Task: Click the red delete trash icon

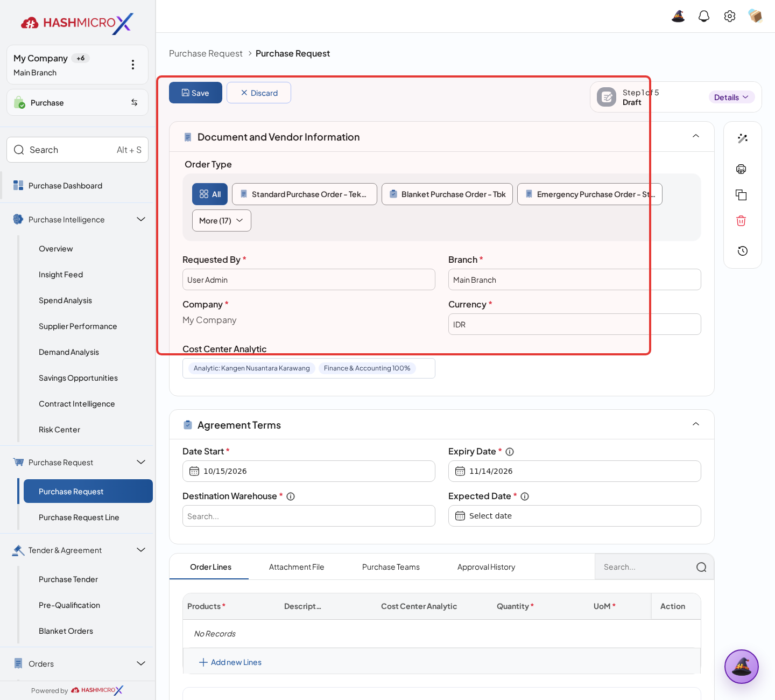Action: [x=741, y=221]
